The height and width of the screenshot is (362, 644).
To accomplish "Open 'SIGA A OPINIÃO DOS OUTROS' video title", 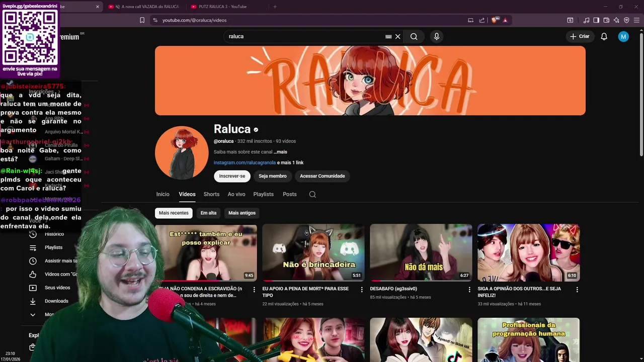I will tap(519, 292).
